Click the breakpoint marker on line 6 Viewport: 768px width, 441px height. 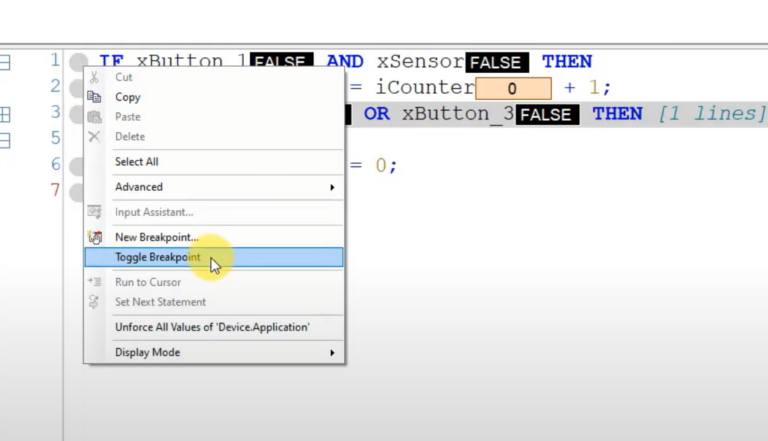click(77, 165)
